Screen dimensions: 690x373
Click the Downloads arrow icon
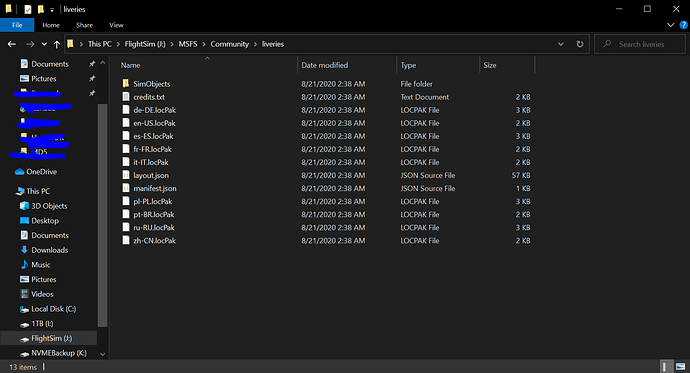tap(25, 250)
